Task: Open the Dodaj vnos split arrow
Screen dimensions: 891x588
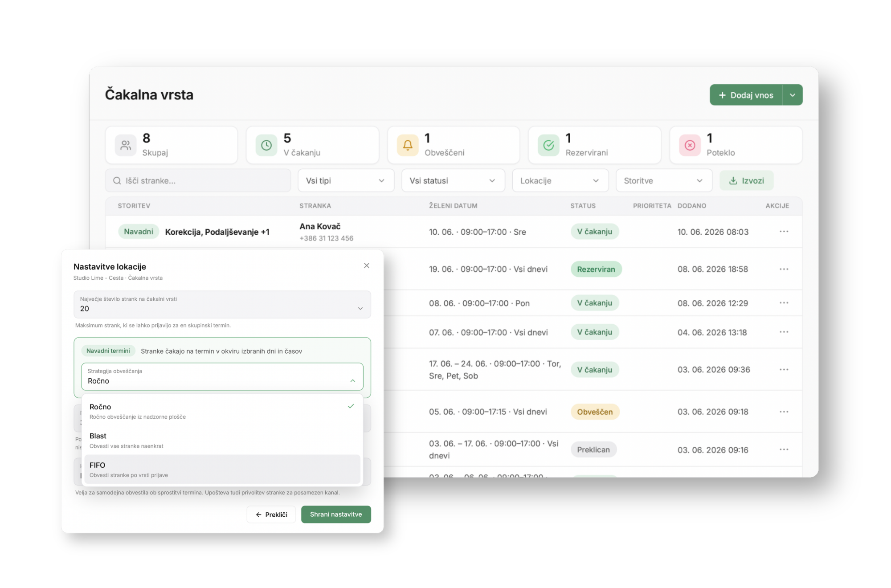Action: click(x=793, y=95)
